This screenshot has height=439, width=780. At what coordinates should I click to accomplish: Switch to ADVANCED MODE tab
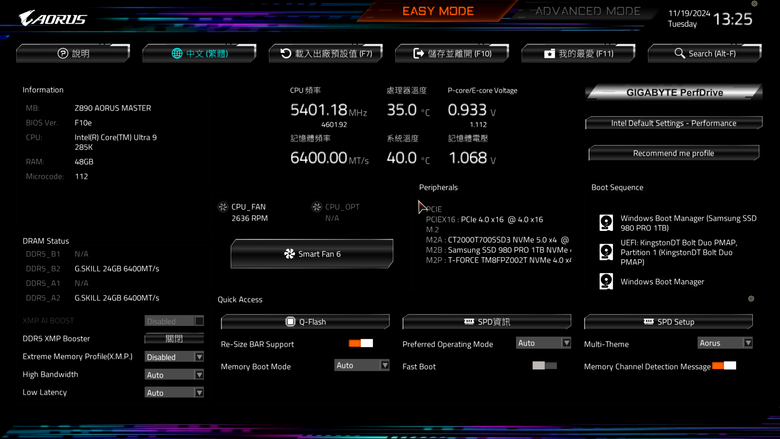[587, 11]
